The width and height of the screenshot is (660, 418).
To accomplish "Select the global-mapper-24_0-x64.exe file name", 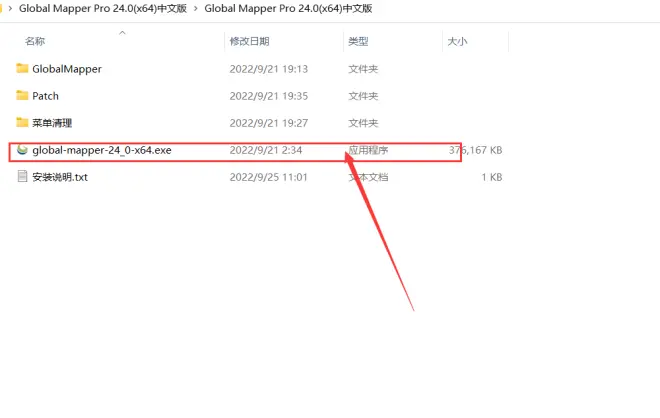I will pos(102,150).
